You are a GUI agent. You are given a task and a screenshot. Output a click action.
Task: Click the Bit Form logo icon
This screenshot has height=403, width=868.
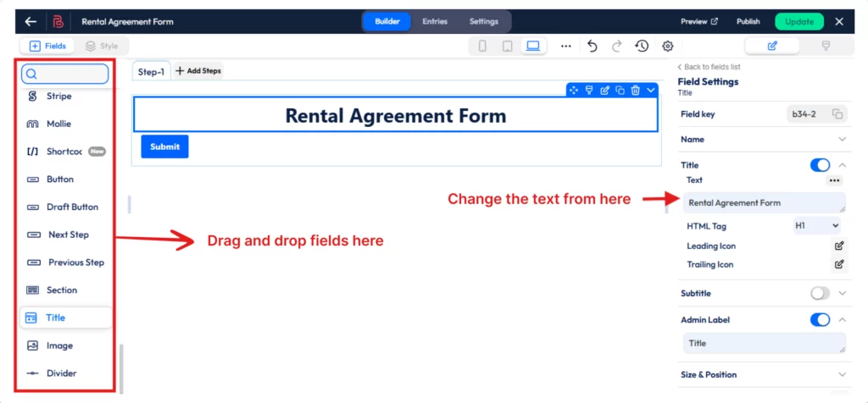click(x=58, y=21)
